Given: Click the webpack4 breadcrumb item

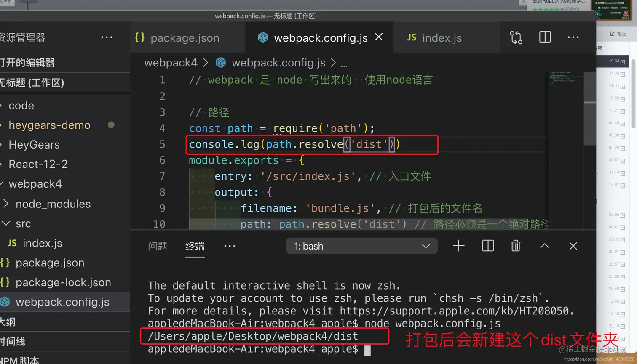Looking at the screenshot, I should 171,63.
